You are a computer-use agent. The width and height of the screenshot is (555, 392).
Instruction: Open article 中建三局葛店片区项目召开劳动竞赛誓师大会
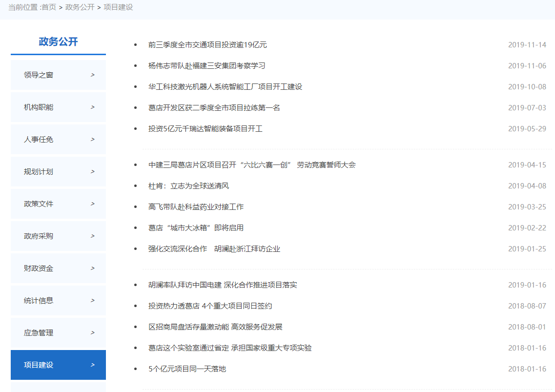click(x=252, y=165)
